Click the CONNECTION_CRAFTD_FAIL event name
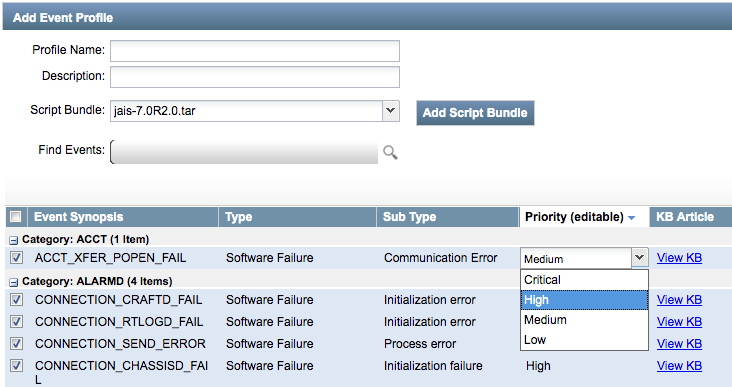The height and width of the screenshot is (387, 732). [x=119, y=300]
